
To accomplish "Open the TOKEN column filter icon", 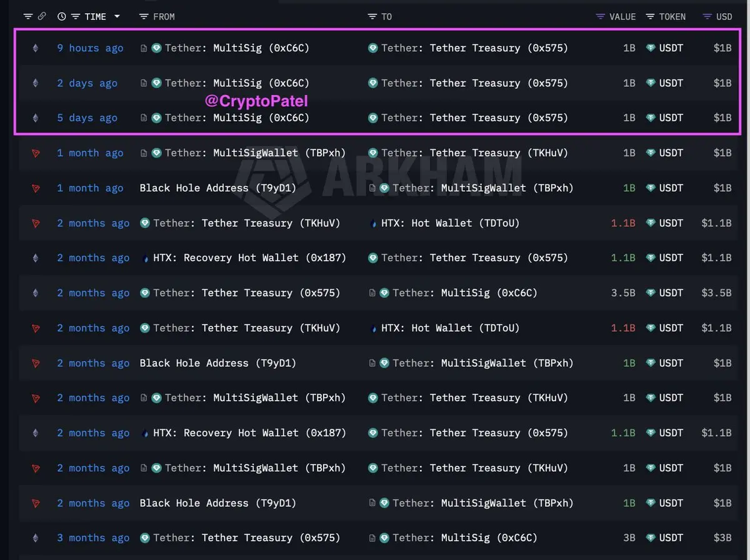I will coord(651,16).
